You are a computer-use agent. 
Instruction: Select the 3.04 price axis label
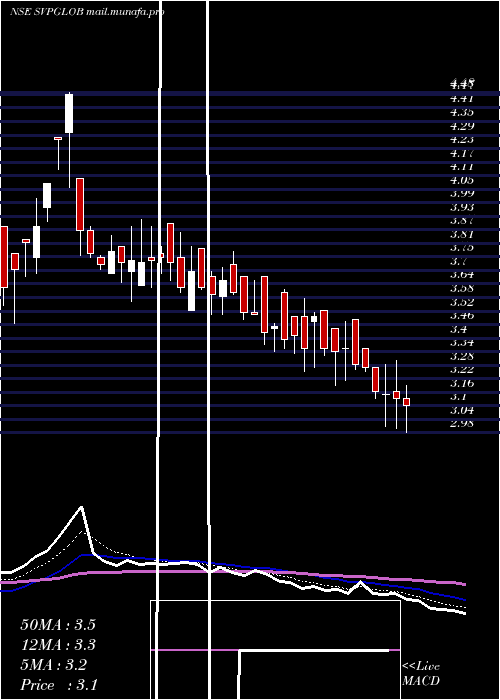tap(462, 410)
